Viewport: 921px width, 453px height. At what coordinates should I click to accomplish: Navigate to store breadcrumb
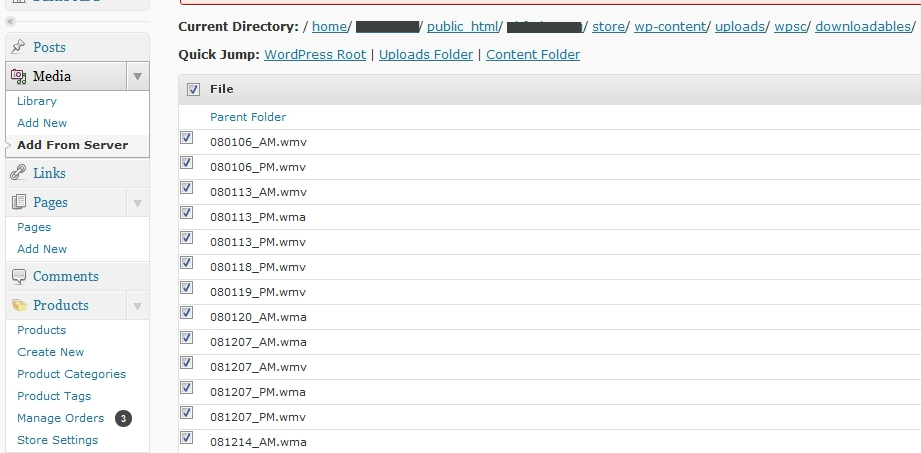click(x=609, y=27)
